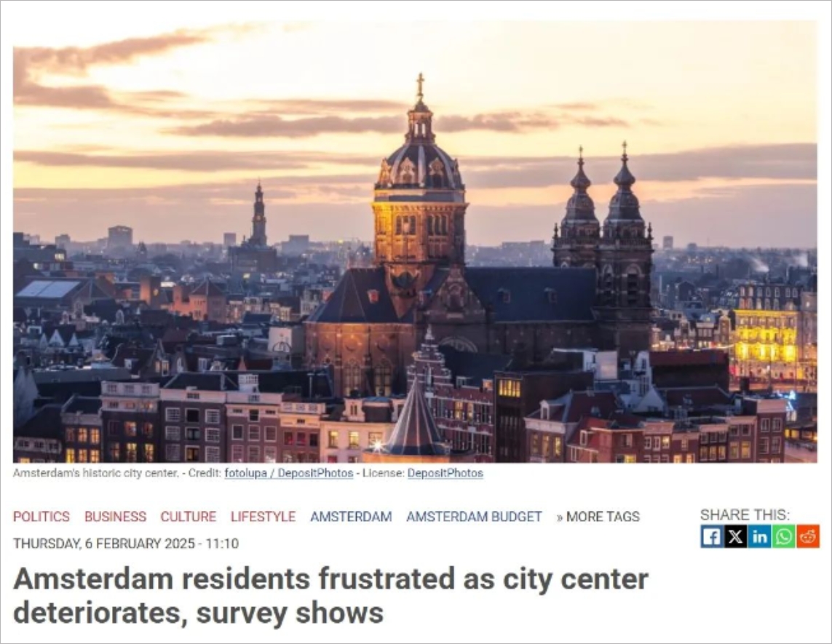Open the Business tag
Screen dimensions: 832x644
coord(115,516)
